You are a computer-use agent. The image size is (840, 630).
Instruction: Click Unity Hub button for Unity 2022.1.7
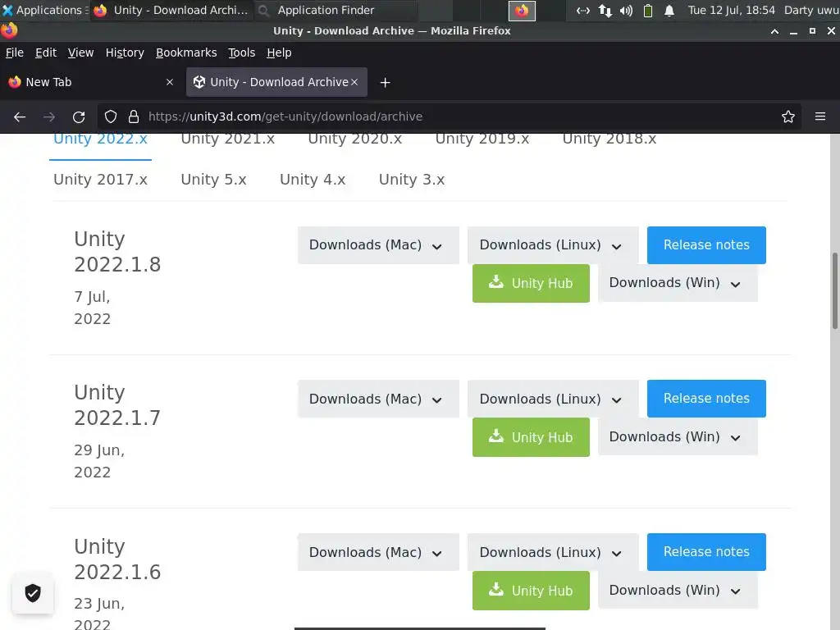[531, 437]
